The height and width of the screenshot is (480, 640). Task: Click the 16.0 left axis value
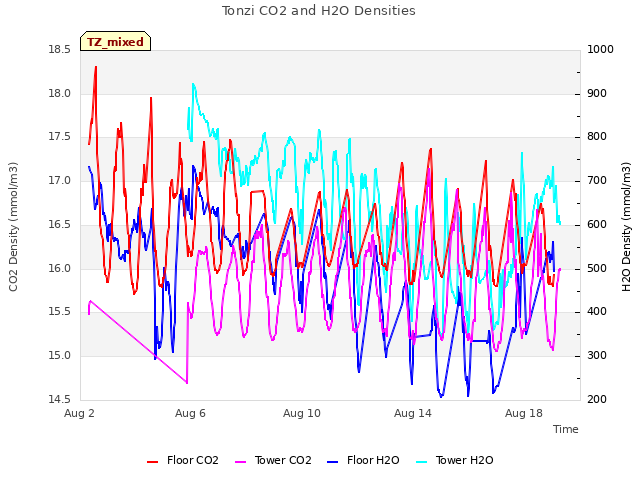click(x=60, y=268)
